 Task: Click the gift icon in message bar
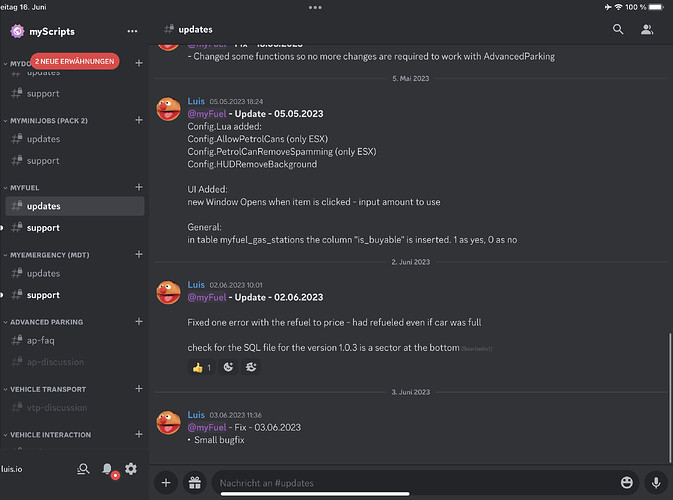click(x=194, y=482)
